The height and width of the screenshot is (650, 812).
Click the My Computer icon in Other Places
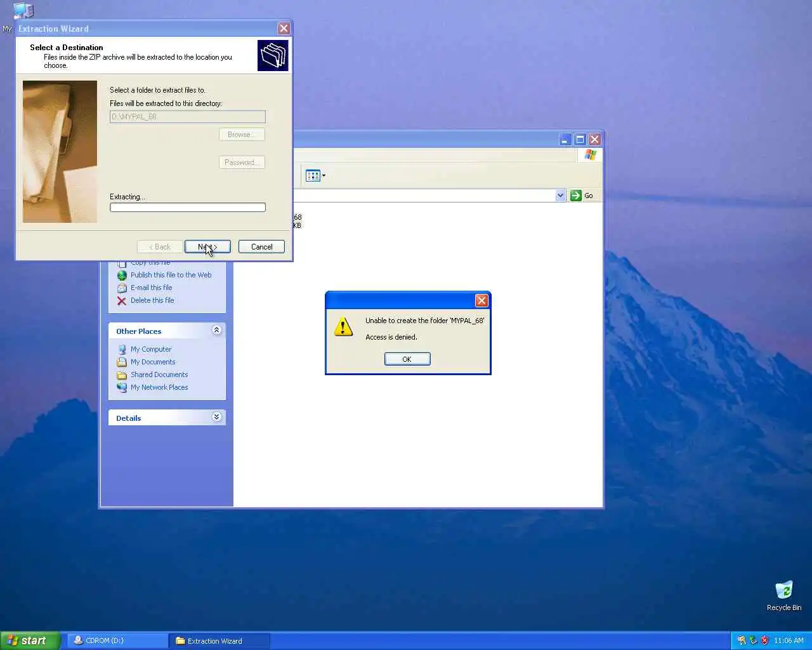coord(122,350)
